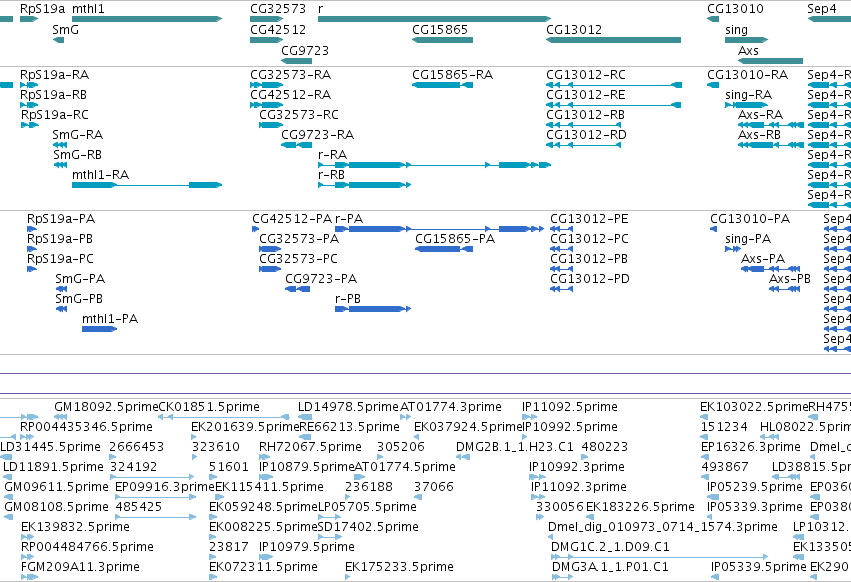This screenshot has width=851, height=582.
Task: Click the Axs gene label
Action: pyautogui.click(x=748, y=50)
